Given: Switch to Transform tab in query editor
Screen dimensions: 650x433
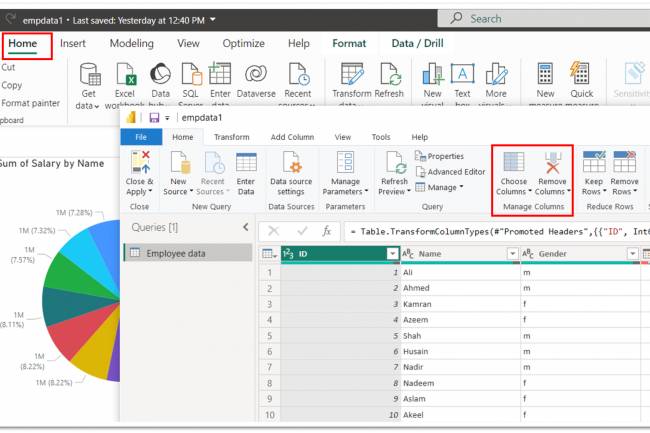Looking at the screenshot, I should click(x=232, y=137).
